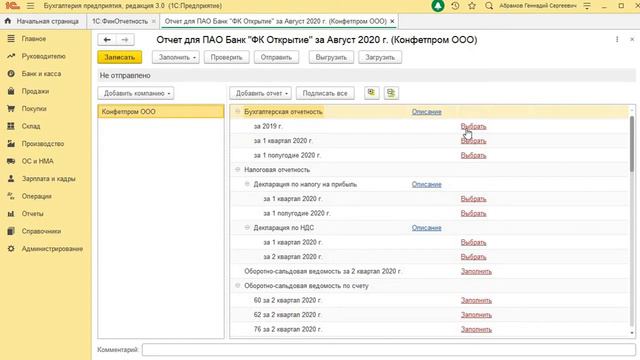Close the report form with X
Viewport: 640px width, 360px height.
(x=632, y=39)
